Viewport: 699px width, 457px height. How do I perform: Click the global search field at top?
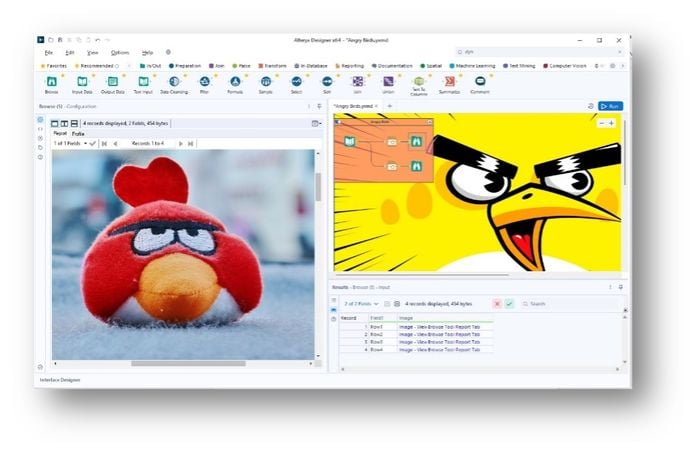tap(539, 52)
